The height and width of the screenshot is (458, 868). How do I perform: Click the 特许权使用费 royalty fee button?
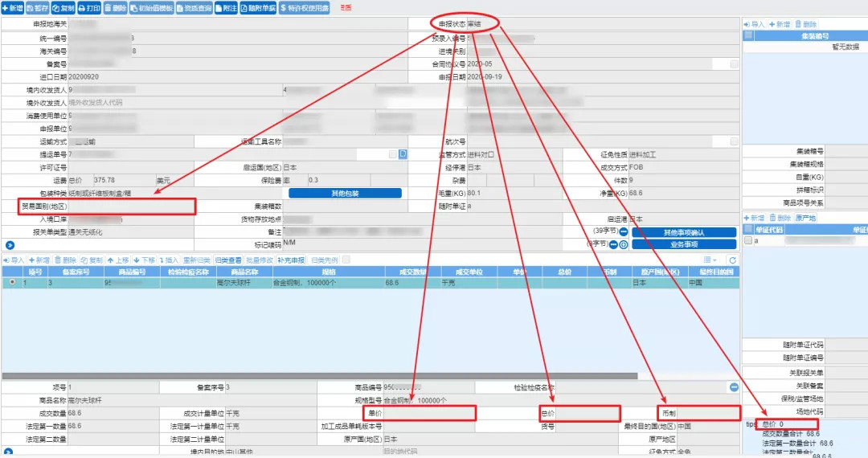click(x=305, y=7)
